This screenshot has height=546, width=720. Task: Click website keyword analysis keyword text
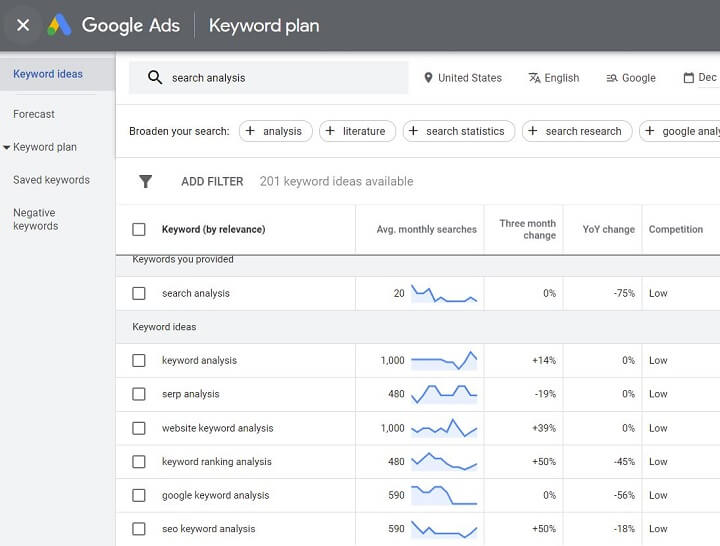pyautogui.click(x=218, y=428)
